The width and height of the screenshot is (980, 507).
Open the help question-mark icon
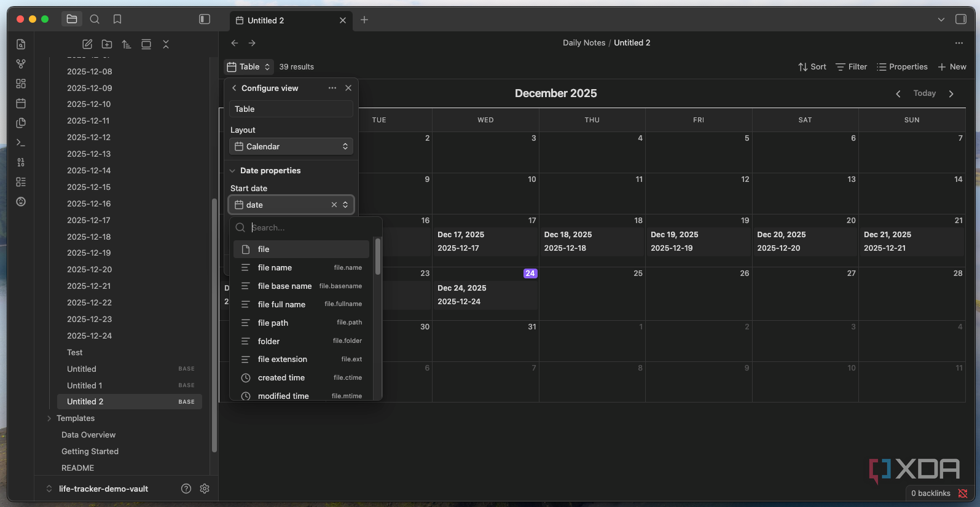click(186, 489)
